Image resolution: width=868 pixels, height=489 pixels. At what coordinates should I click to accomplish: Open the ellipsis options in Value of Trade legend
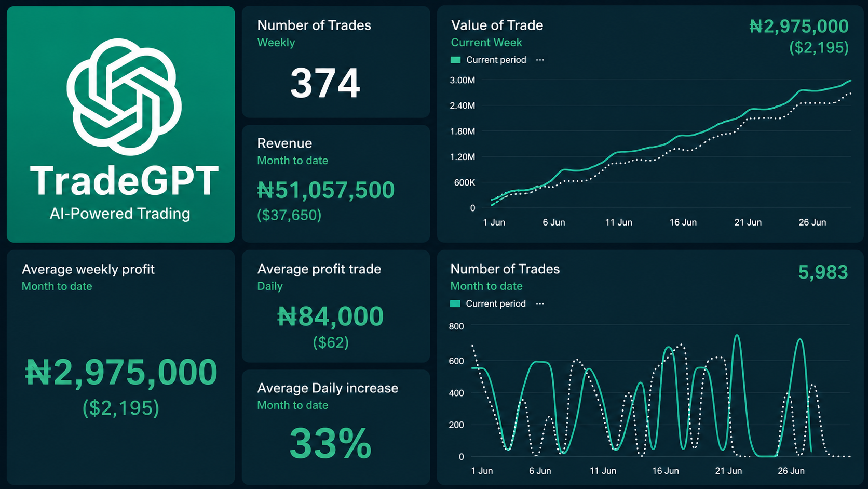[540, 60]
